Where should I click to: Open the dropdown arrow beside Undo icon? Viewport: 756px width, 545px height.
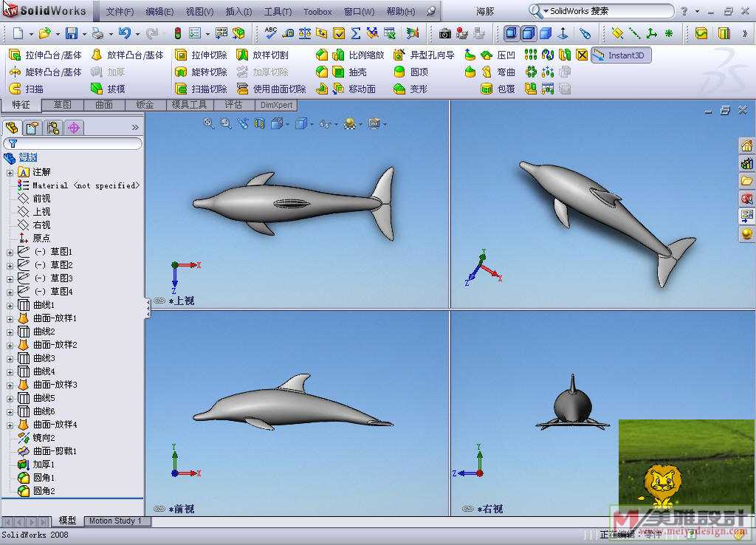(x=137, y=34)
